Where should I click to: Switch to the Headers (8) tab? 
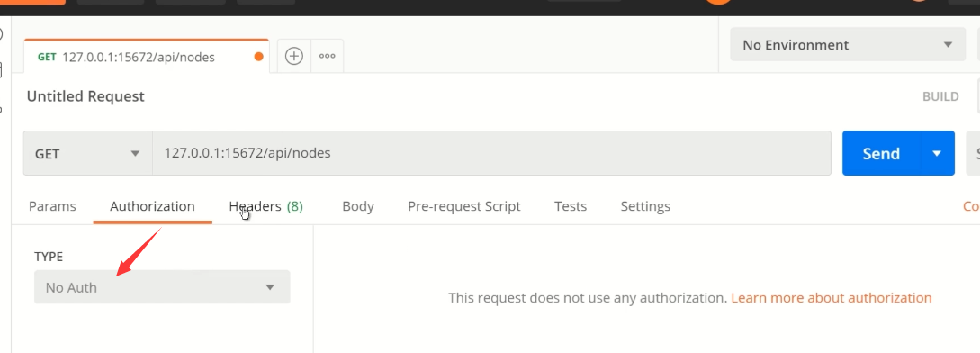point(265,206)
